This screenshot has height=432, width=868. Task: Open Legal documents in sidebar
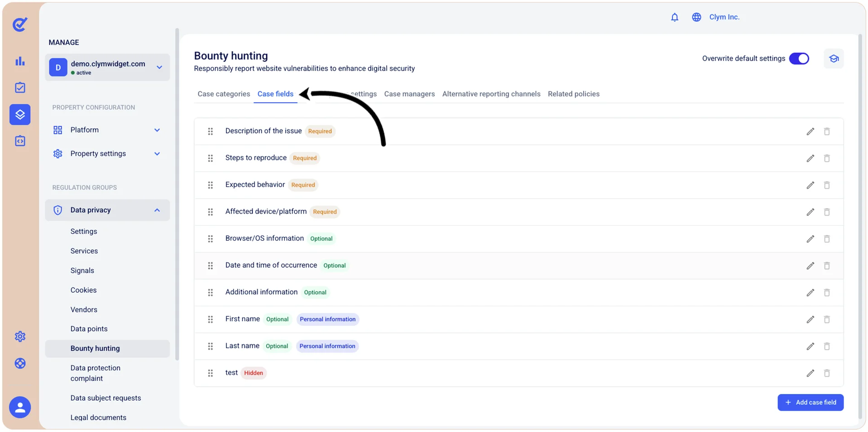[x=98, y=418]
